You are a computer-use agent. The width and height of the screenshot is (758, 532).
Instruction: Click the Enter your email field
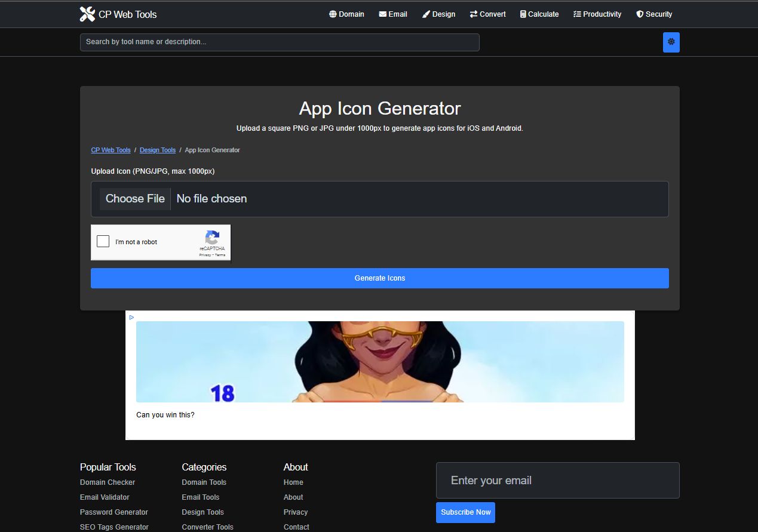click(x=557, y=481)
